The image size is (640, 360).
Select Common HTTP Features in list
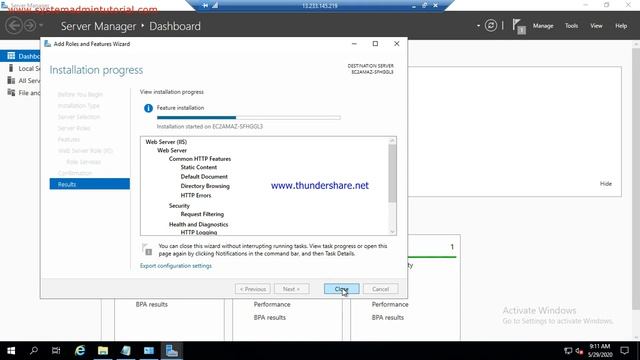[x=200, y=159]
